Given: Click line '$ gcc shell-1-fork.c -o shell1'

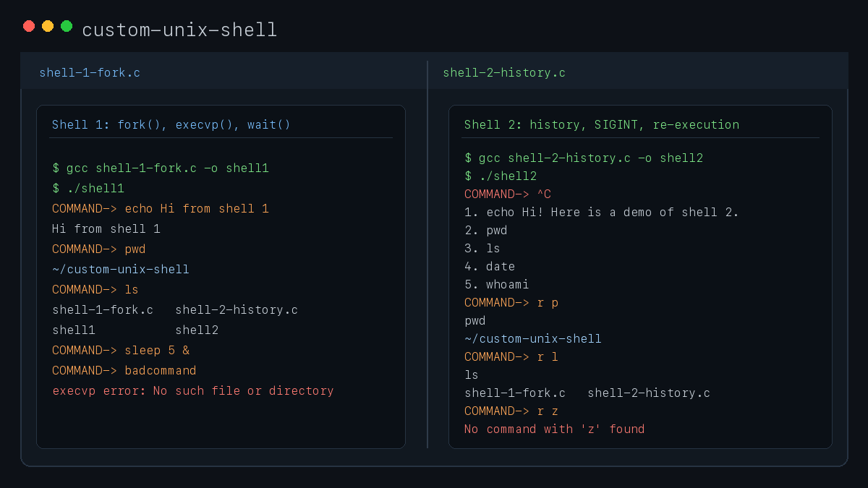Looking at the screenshot, I should [x=161, y=168].
